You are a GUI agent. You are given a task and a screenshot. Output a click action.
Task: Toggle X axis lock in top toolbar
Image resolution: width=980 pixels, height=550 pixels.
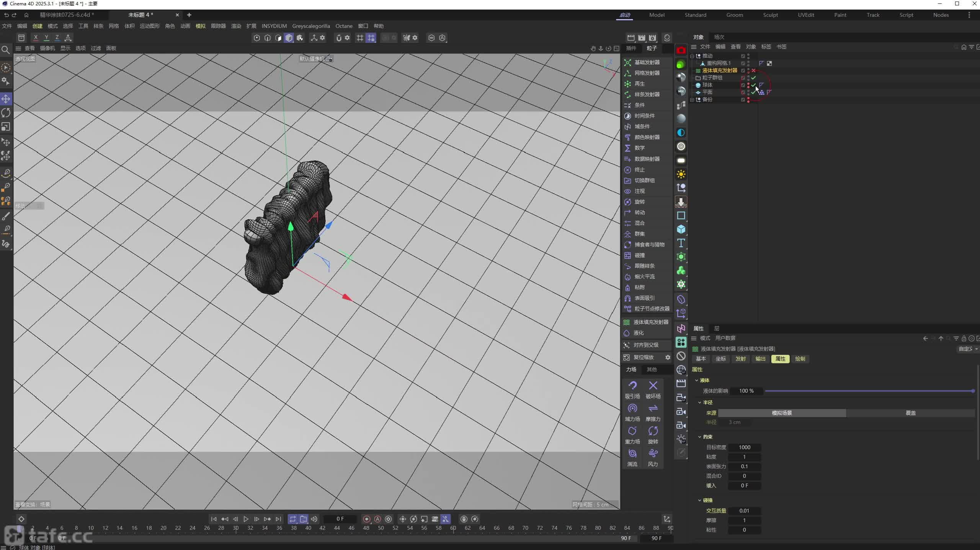(36, 37)
